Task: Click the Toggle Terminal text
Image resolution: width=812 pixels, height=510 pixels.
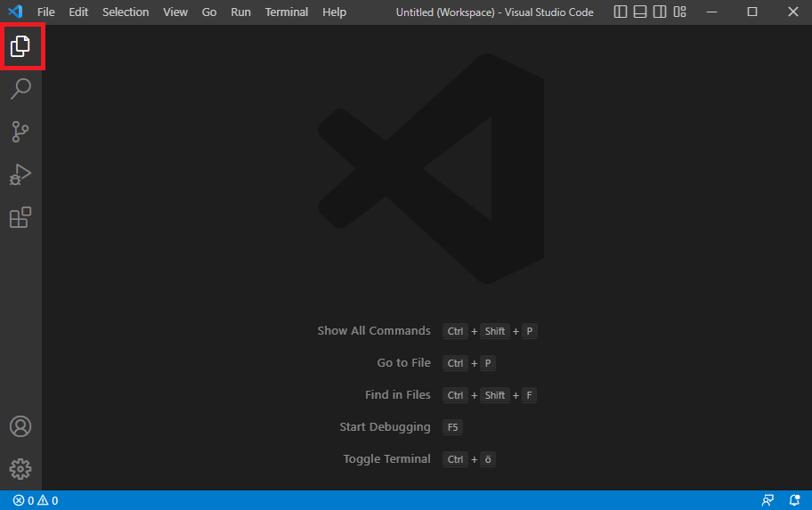Action: pos(386,459)
